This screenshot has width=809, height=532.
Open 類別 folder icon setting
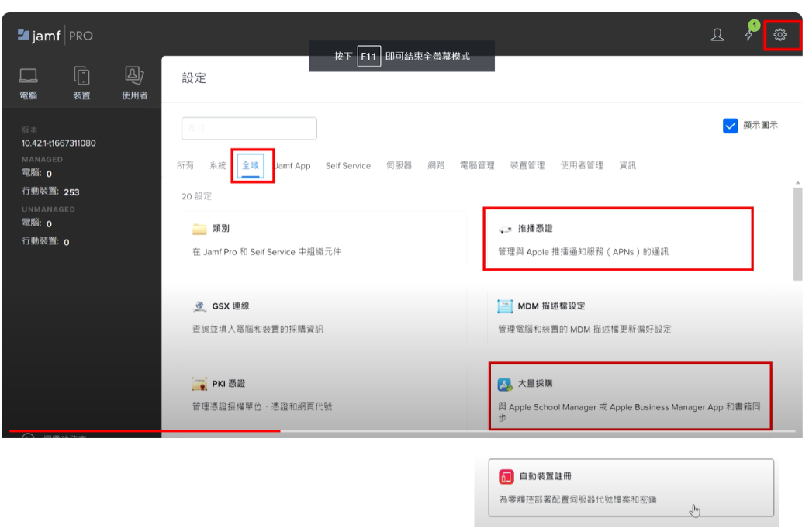pyautogui.click(x=199, y=229)
